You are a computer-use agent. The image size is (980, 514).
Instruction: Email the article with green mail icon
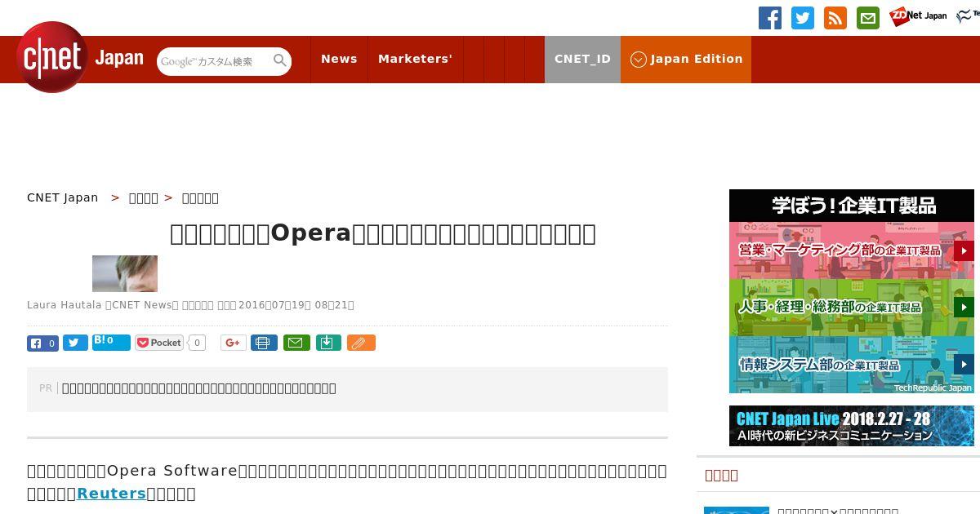[296, 343]
